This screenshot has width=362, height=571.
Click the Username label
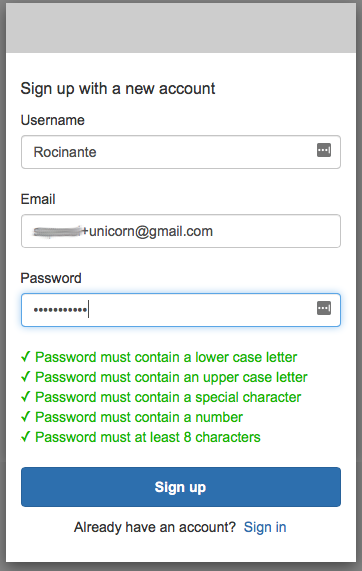52,120
